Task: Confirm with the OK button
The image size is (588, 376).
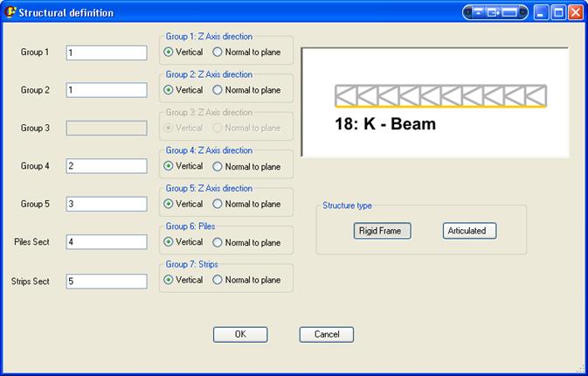Action: tap(240, 334)
